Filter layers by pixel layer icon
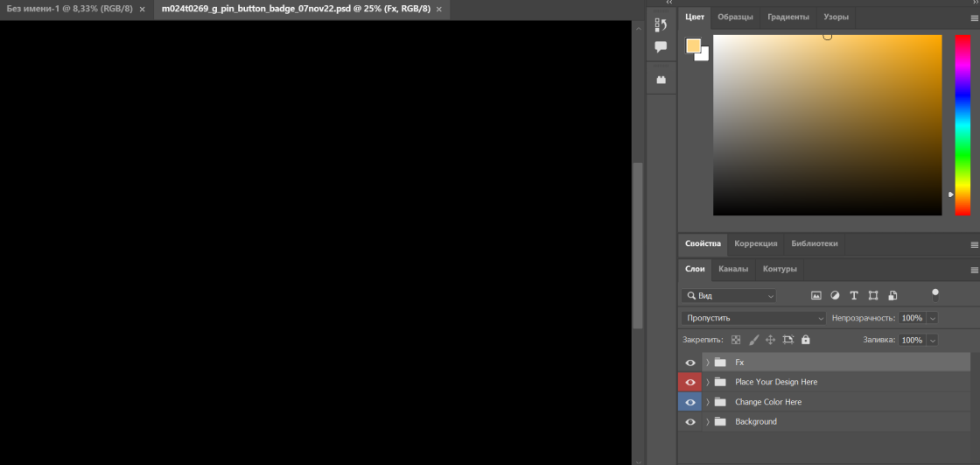 pos(815,295)
